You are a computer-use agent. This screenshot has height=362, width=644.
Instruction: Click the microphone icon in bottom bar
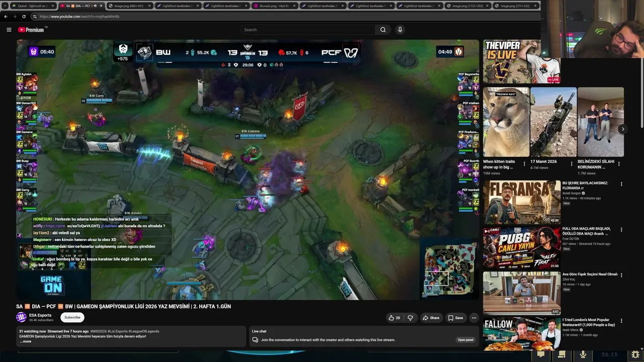point(583,354)
